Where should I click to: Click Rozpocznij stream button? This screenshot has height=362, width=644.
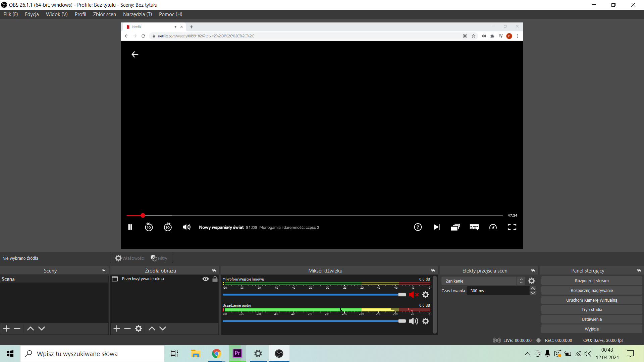pyautogui.click(x=592, y=281)
